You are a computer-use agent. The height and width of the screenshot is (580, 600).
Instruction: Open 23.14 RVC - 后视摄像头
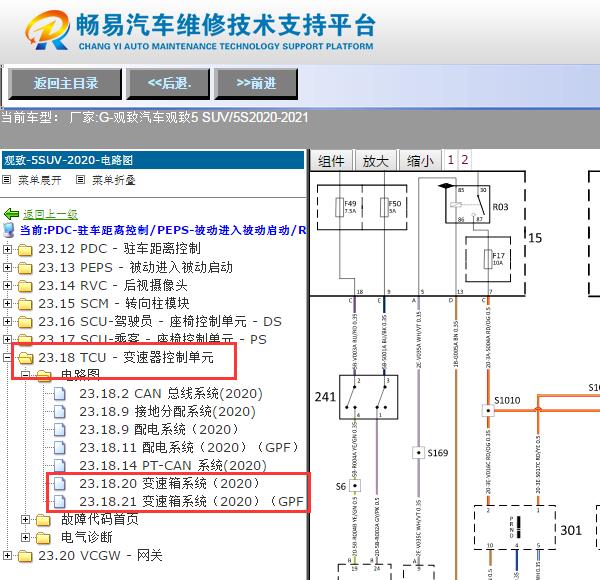(113, 285)
